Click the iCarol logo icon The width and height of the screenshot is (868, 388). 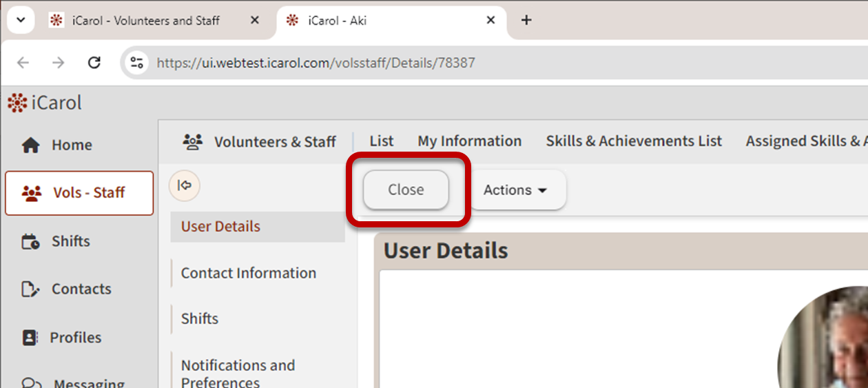click(x=17, y=103)
